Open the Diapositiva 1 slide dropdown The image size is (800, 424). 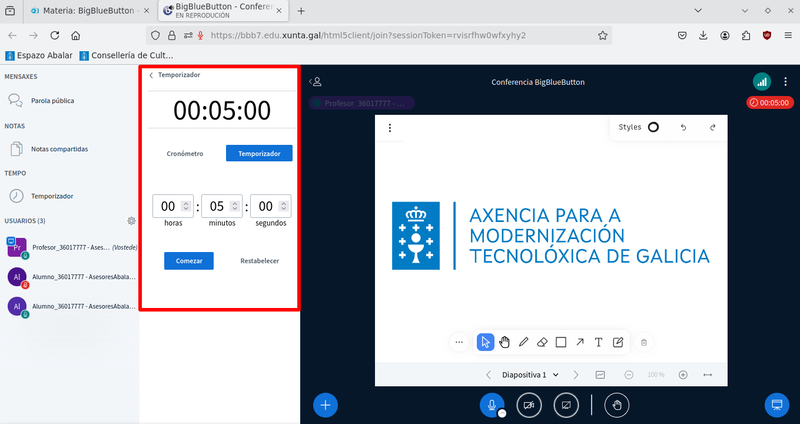(x=530, y=375)
